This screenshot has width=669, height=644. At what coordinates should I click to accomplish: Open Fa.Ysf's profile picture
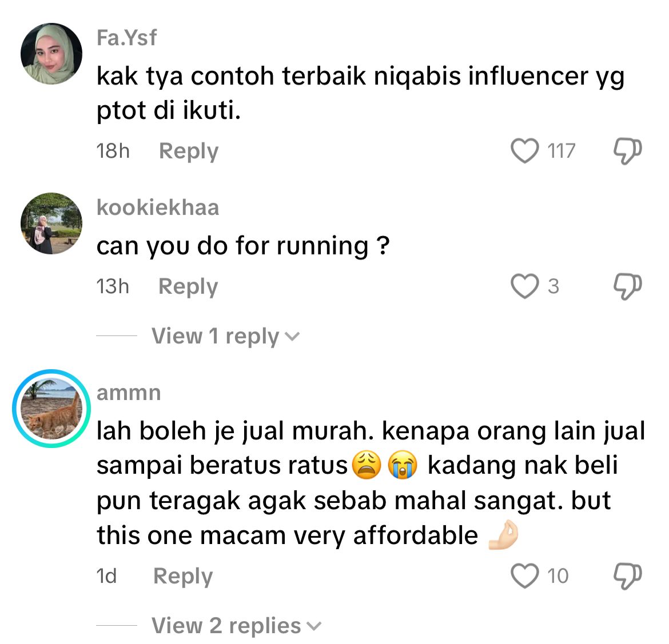click(x=51, y=54)
